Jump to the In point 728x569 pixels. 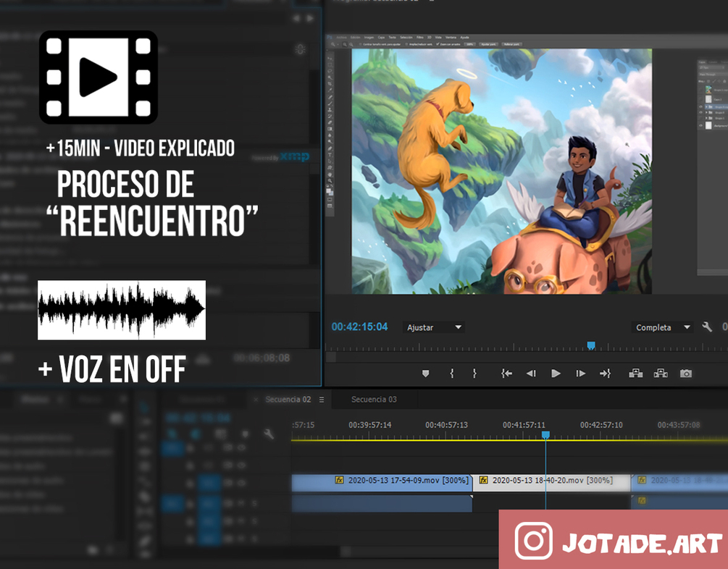(x=506, y=374)
